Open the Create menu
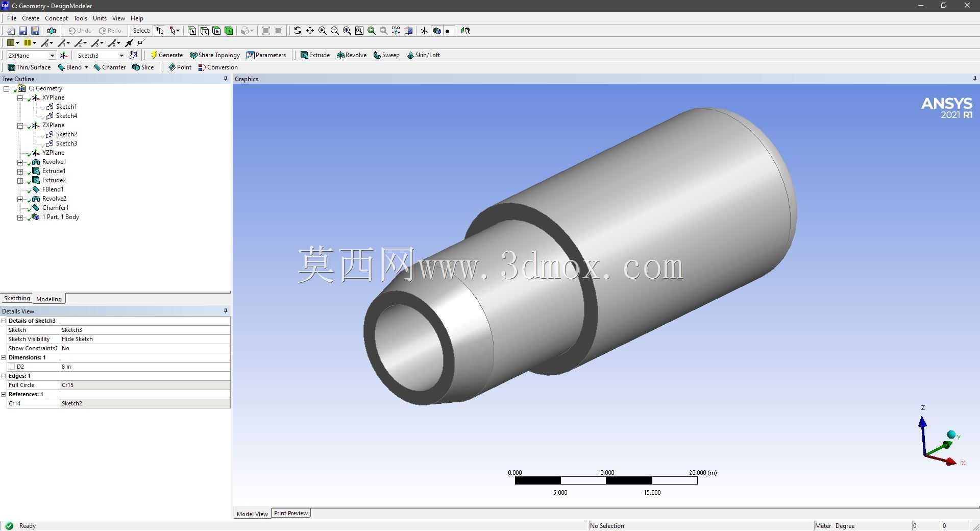The image size is (980, 531). coord(31,18)
